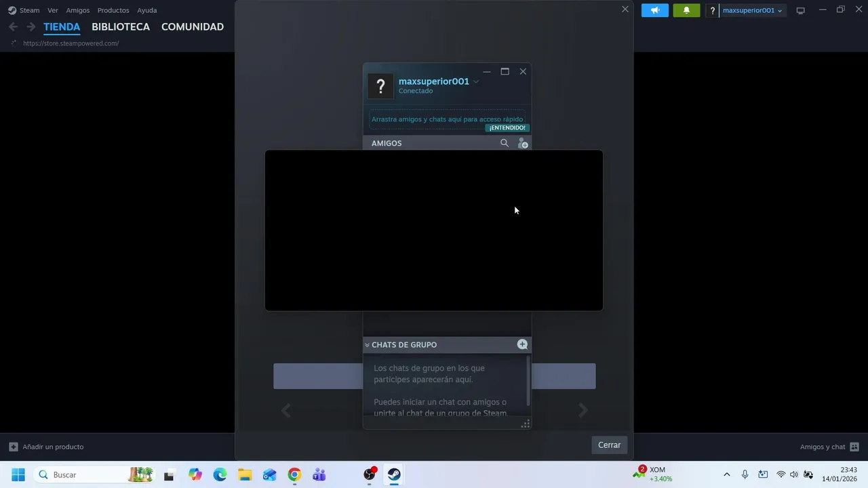Search friends with the magnifier icon

pos(505,143)
